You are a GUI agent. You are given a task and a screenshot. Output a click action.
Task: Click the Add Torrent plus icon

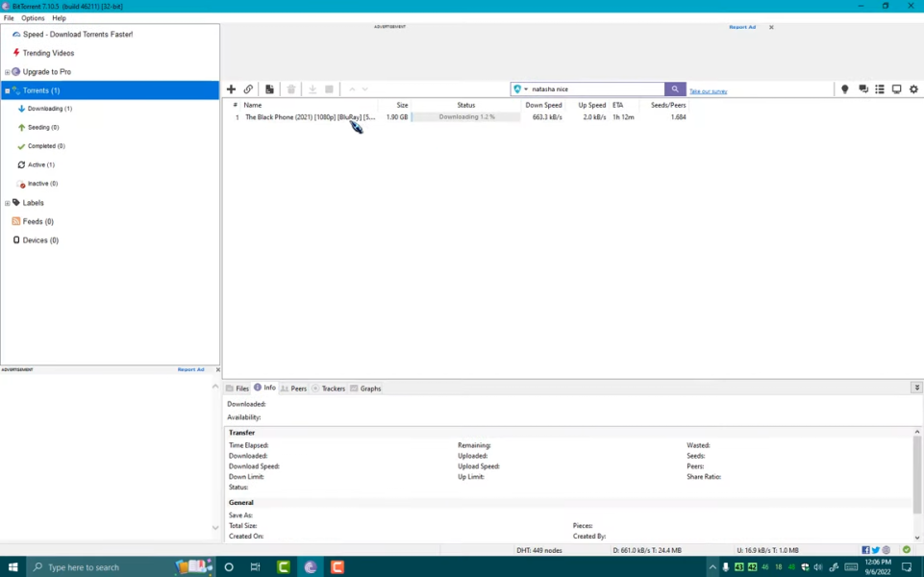(231, 89)
